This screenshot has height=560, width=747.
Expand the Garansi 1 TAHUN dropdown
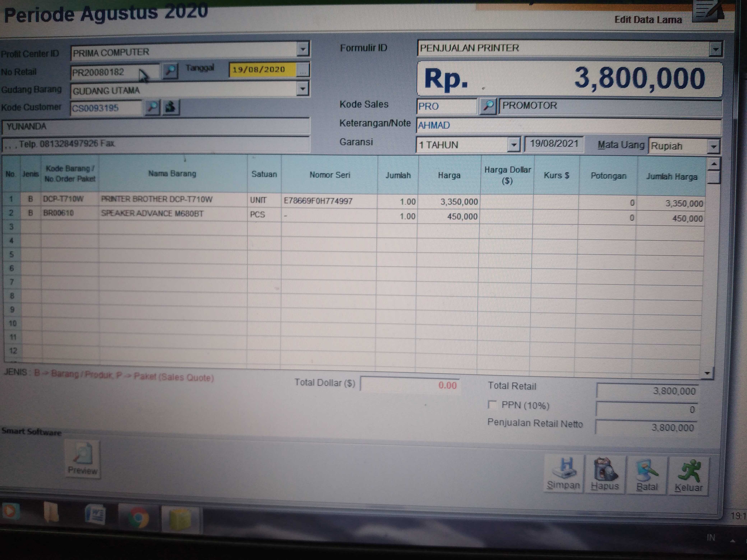513,145
